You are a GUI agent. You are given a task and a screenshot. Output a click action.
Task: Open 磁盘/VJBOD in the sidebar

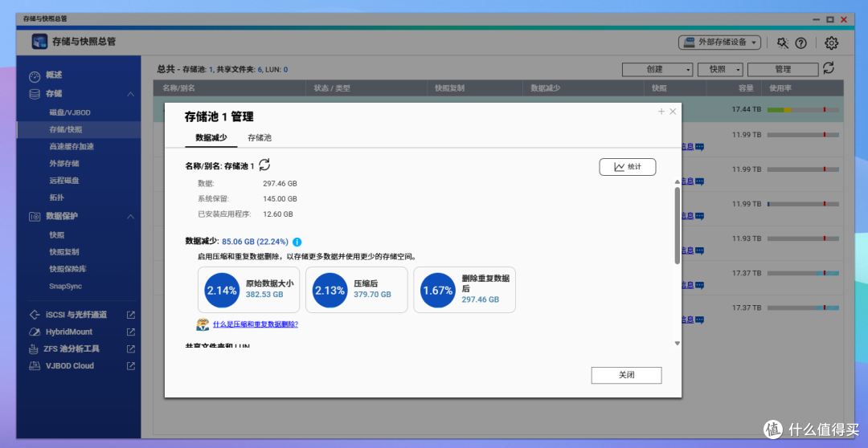click(x=70, y=112)
